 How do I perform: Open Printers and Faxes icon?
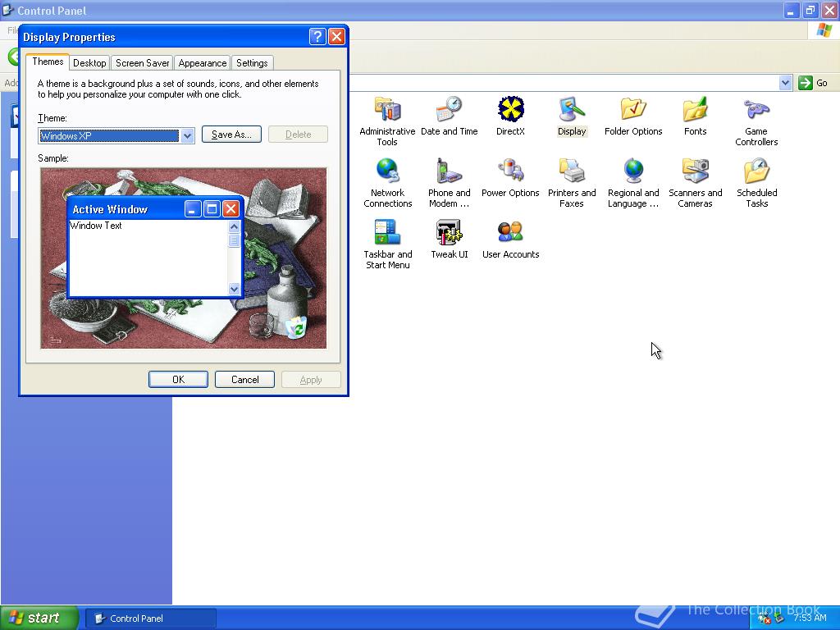[x=572, y=183]
